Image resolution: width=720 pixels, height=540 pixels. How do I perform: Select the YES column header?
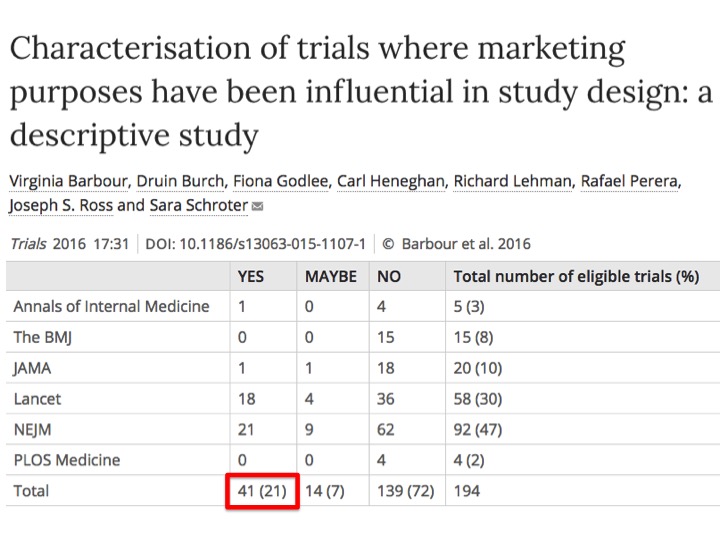pos(251,276)
